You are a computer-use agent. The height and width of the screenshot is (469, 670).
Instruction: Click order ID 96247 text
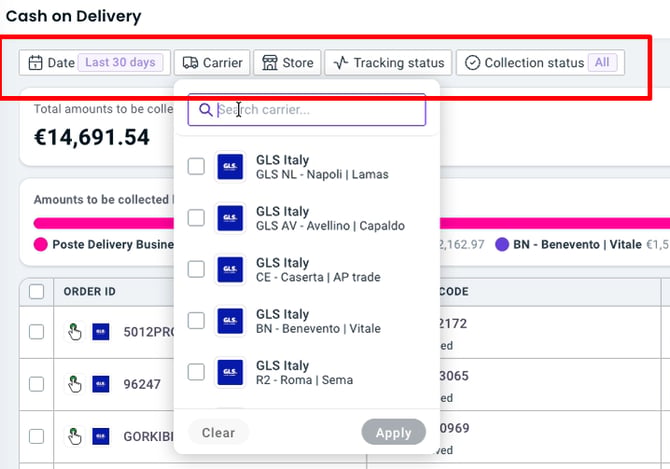pos(142,384)
